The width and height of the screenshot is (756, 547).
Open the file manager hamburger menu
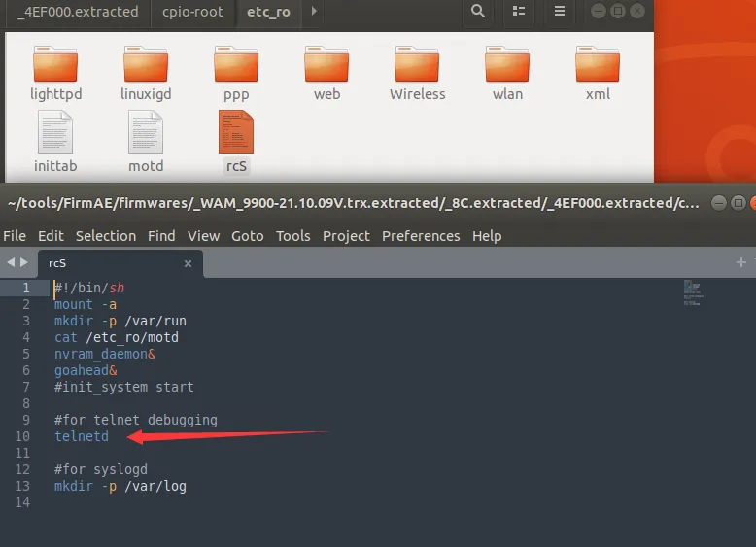pos(560,11)
